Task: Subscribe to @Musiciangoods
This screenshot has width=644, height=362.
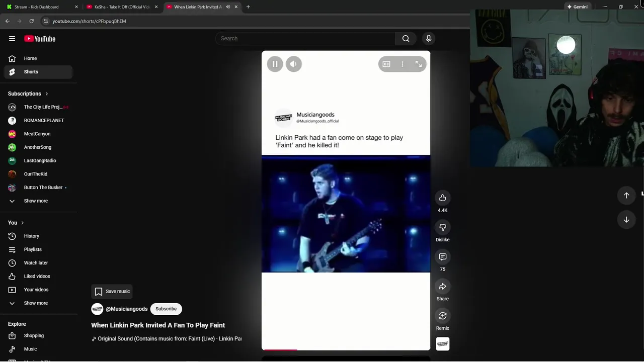Action: tap(166, 309)
